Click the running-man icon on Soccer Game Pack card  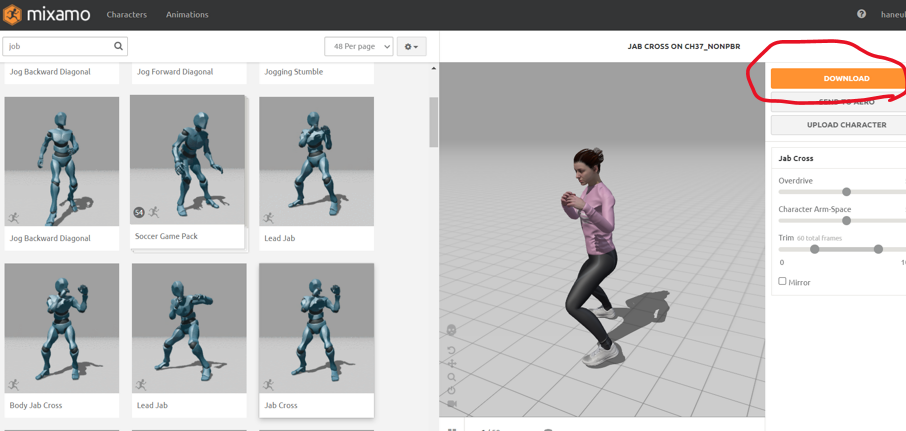coord(153,213)
